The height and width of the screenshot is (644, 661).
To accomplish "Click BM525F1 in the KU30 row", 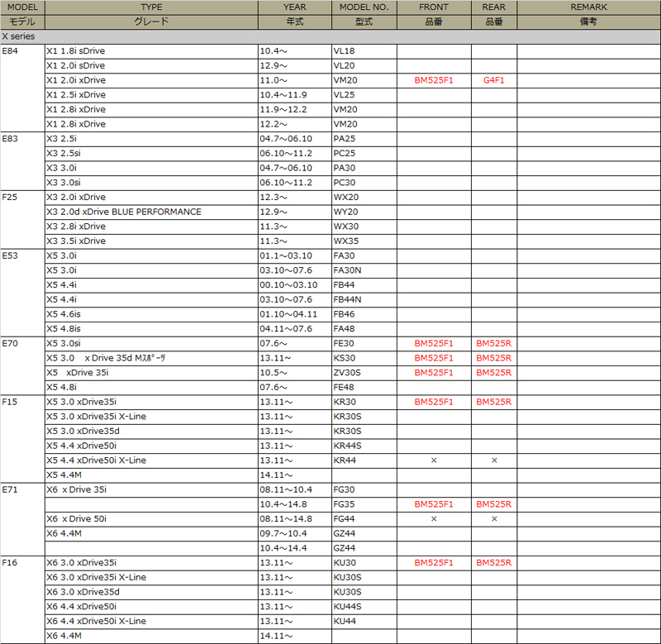I will click(434, 563).
